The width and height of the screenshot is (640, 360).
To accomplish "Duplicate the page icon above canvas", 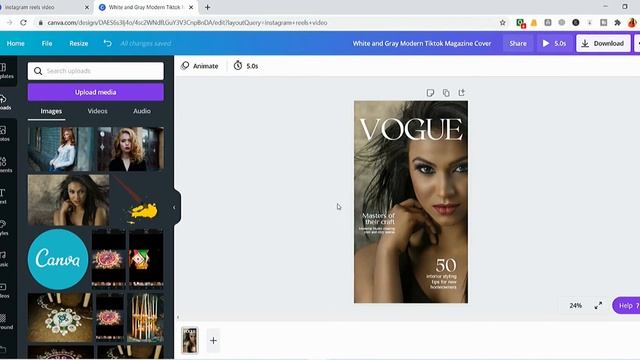I will coord(446,93).
